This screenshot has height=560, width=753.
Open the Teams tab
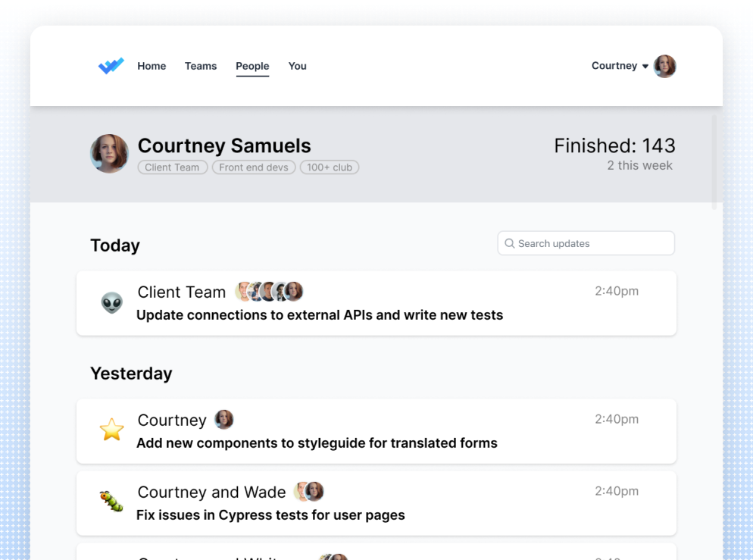coord(201,66)
